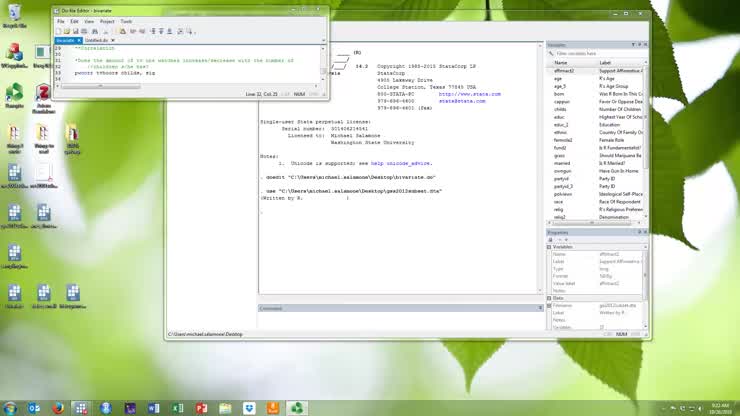Collapse the Variables section in Properties panel
740x416 pixels.
pyautogui.click(x=550, y=248)
